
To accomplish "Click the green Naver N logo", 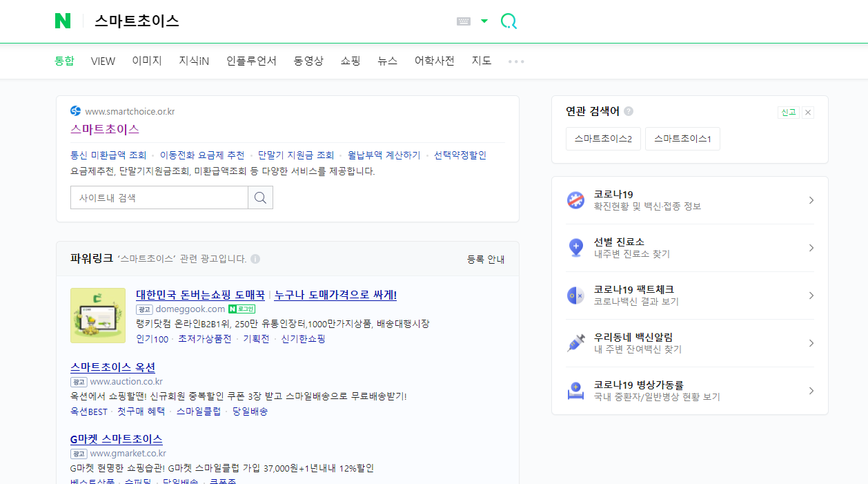I will pos(63,21).
